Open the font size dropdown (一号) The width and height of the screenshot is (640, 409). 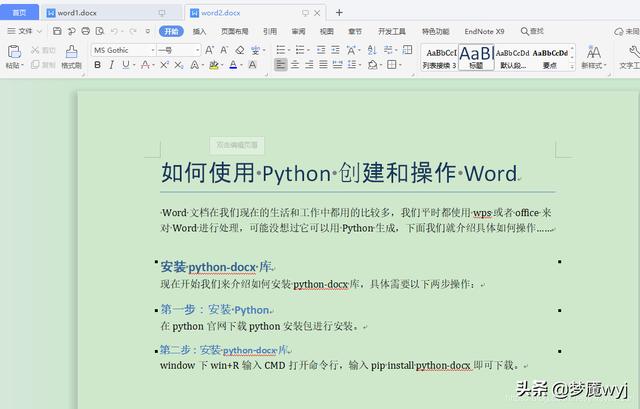(x=198, y=50)
